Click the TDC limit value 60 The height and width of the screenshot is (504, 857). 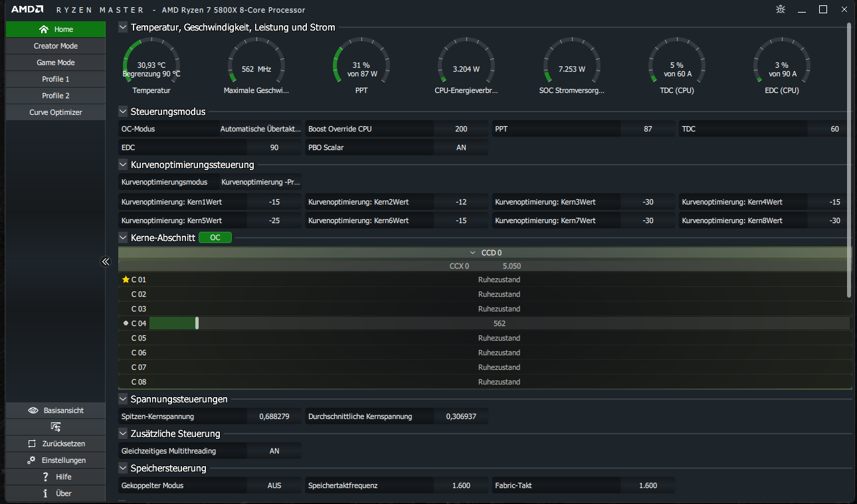click(x=834, y=129)
